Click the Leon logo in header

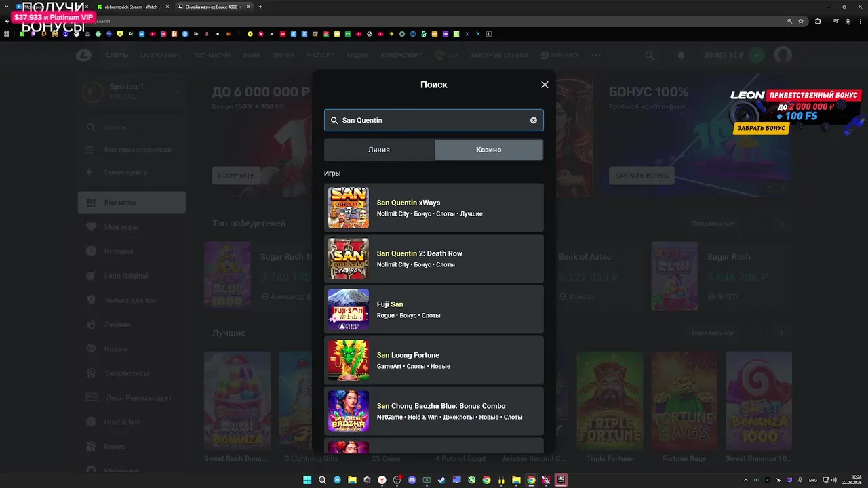(x=84, y=56)
